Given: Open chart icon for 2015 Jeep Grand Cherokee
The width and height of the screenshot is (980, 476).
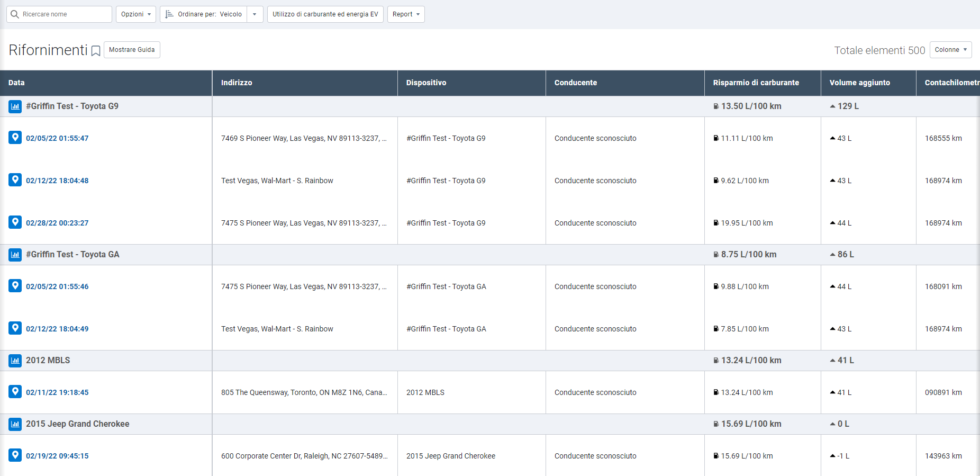Looking at the screenshot, I should coord(15,424).
